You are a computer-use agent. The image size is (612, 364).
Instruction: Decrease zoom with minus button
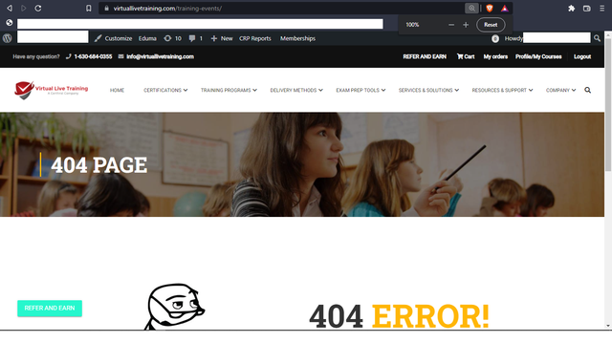pyautogui.click(x=451, y=25)
